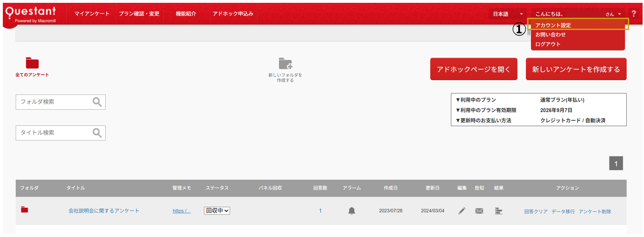
Task: Click the red 全てのアンケート folder icon
Action: 32,63
